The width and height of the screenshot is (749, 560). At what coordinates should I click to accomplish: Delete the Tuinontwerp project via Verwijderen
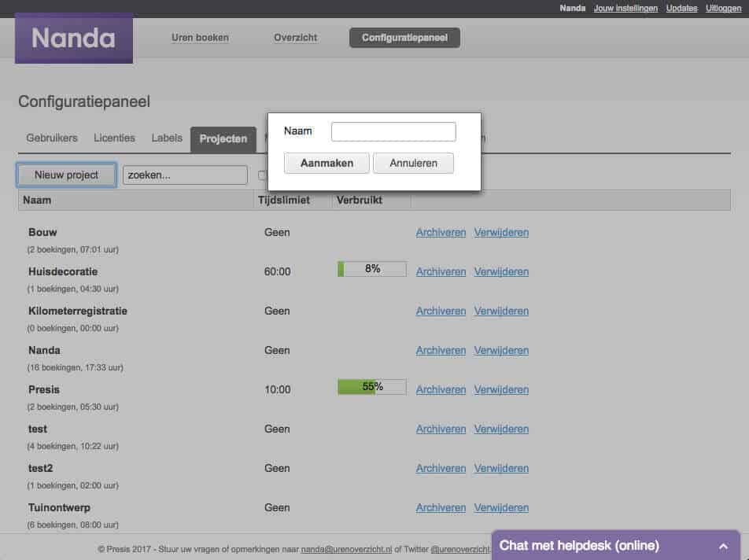coord(501,508)
